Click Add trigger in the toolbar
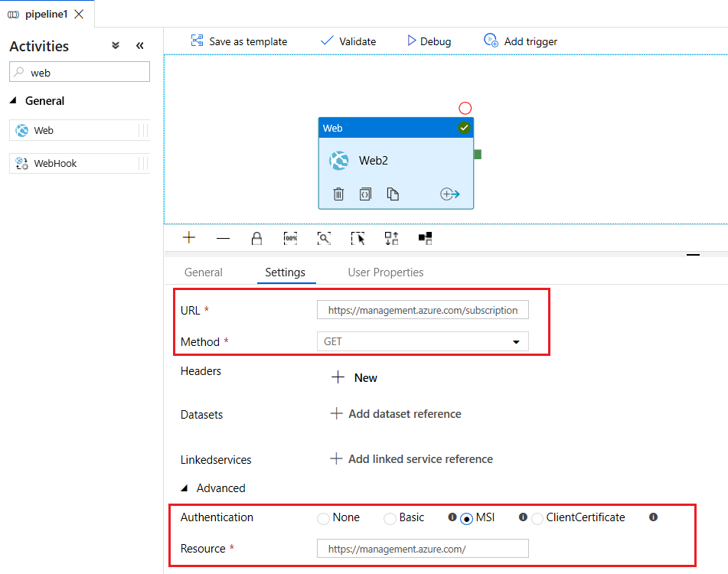Viewport: 728px width, 574px height. coord(521,41)
